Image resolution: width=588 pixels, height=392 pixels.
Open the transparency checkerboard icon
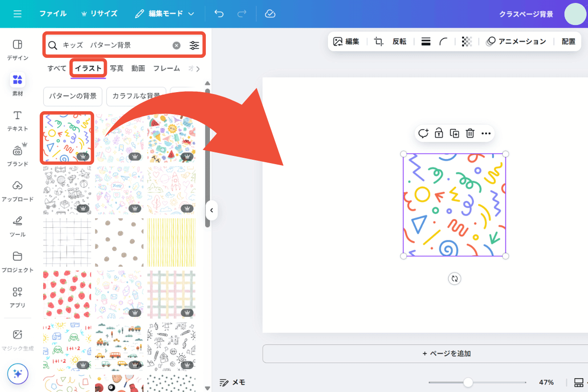[467, 42]
